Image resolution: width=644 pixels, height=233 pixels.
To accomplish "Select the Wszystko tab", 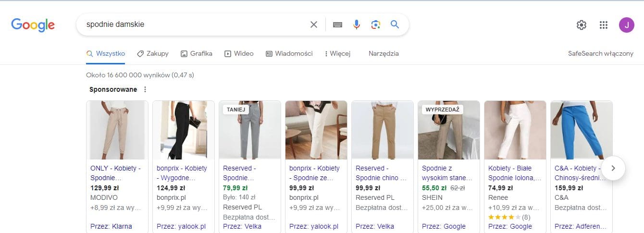I will 106,54.
